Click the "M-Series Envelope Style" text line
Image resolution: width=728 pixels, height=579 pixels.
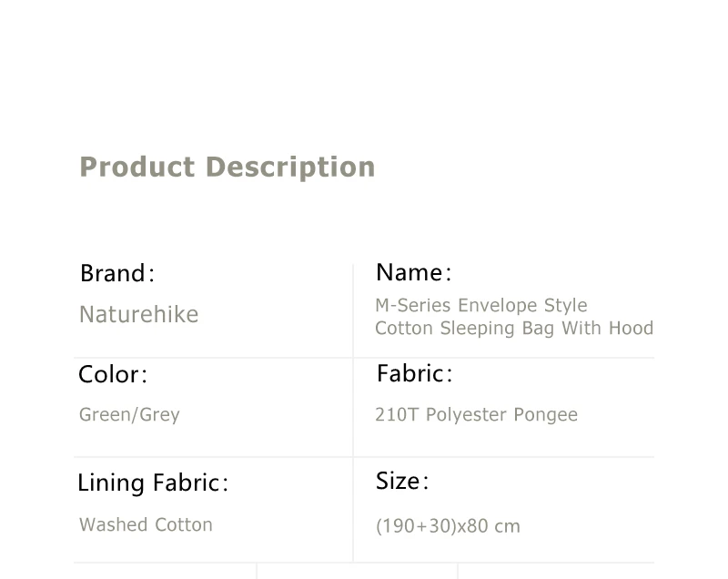tap(481, 305)
